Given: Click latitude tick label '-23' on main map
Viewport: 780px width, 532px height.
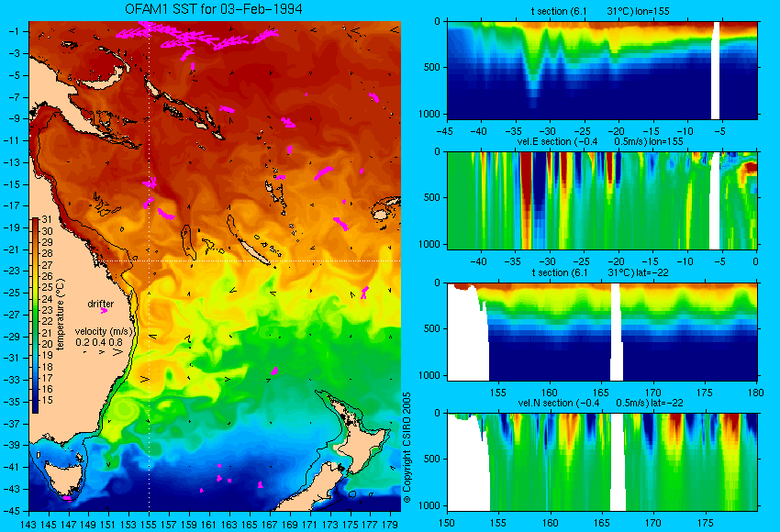Looking at the screenshot, I should [x=11, y=271].
